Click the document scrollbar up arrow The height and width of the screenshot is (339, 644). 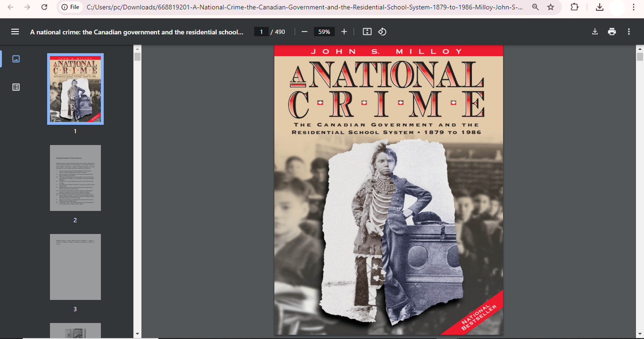(640, 48)
